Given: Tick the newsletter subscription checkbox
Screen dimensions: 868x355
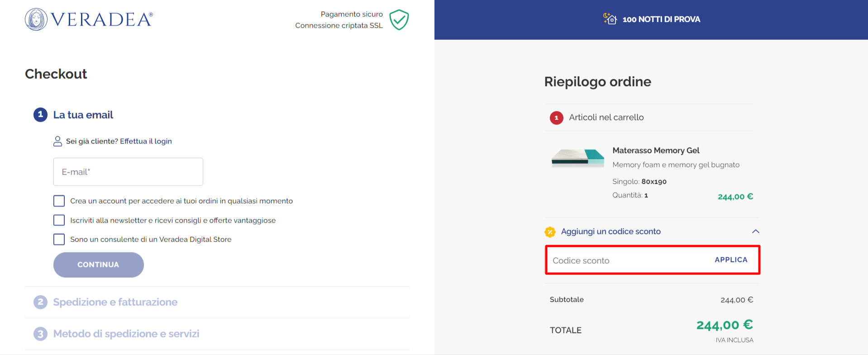Looking at the screenshot, I should (59, 220).
